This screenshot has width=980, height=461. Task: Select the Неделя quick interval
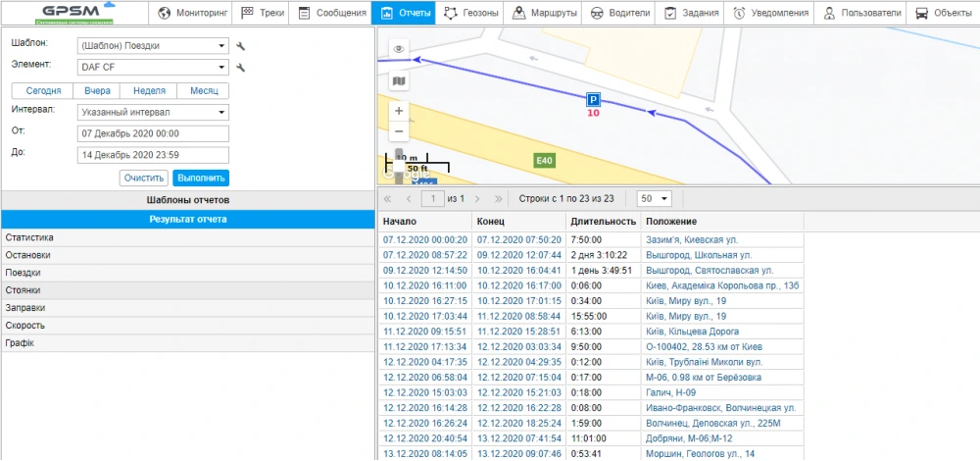click(x=149, y=90)
